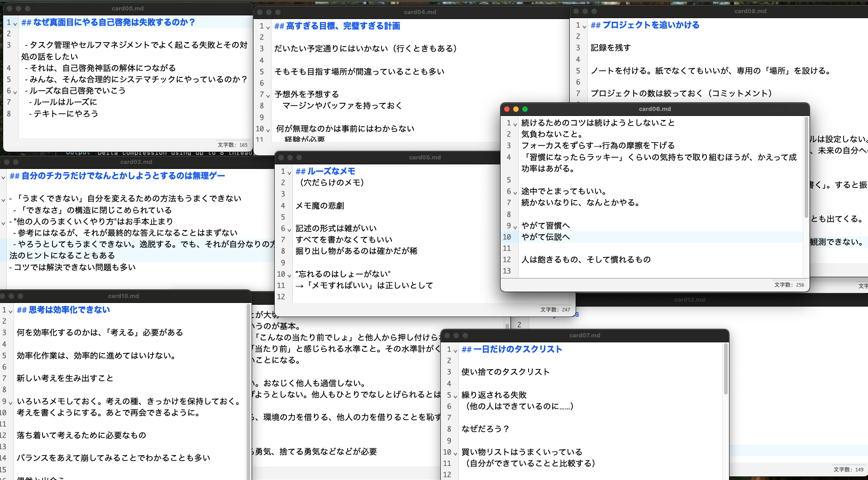Image resolution: width=868 pixels, height=480 pixels.
Task: Click 'そもそも目指す場所が間違っていることも多い' in card04.md
Action: 359,72
